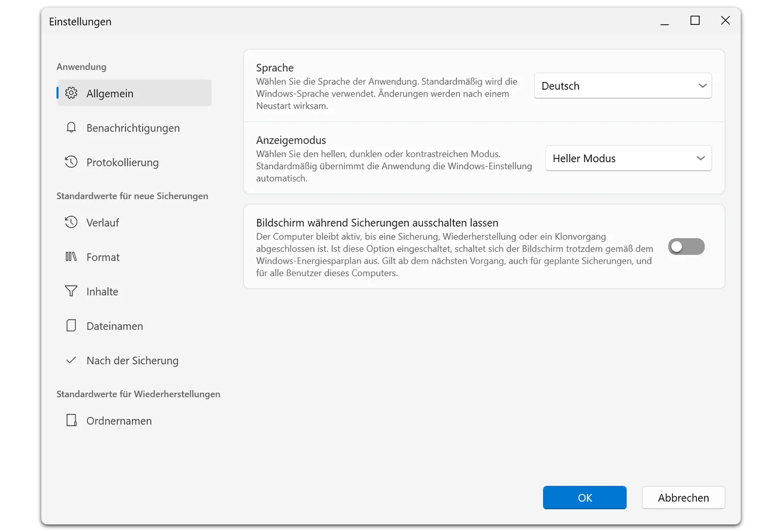Screen dimensions: 782x532
Task: Click the Einstellungen window title
Action: click(80, 22)
